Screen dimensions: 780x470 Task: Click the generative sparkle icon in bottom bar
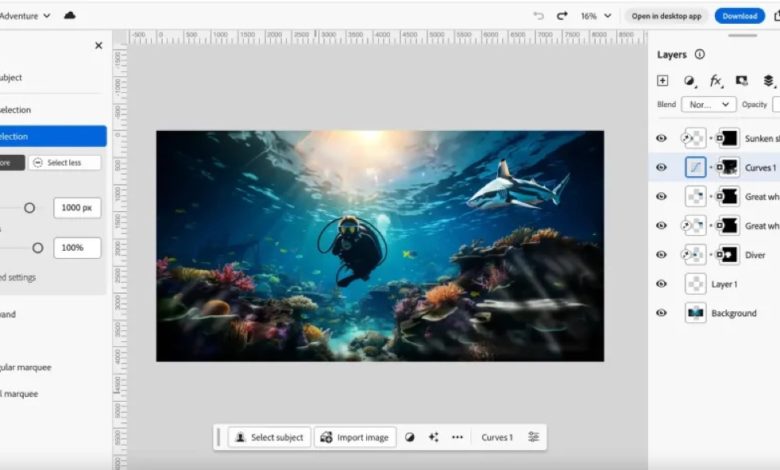click(433, 437)
